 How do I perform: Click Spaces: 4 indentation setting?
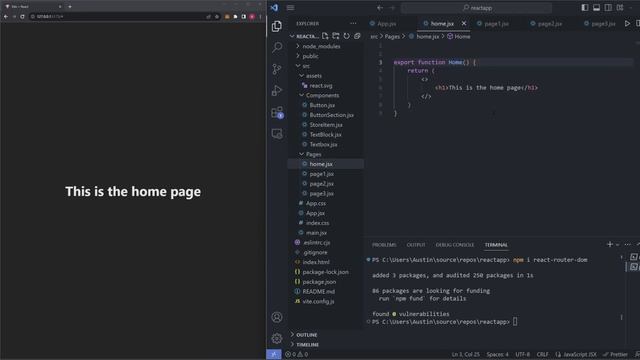click(497, 354)
